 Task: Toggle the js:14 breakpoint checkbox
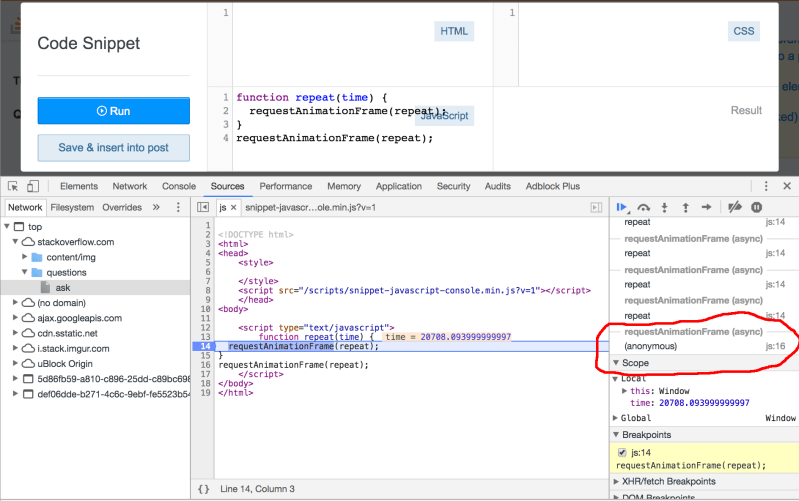[x=622, y=453]
